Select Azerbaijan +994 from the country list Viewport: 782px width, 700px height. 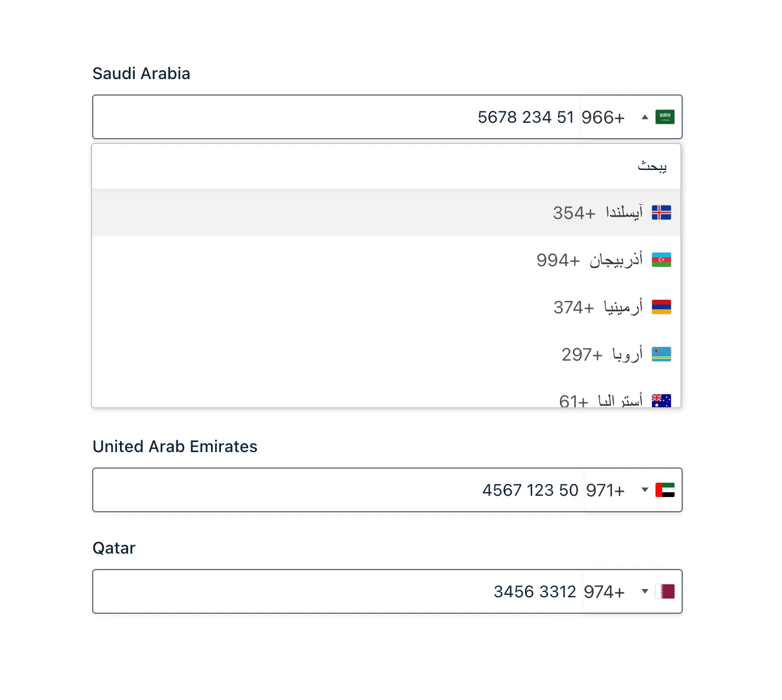tap(386, 260)
